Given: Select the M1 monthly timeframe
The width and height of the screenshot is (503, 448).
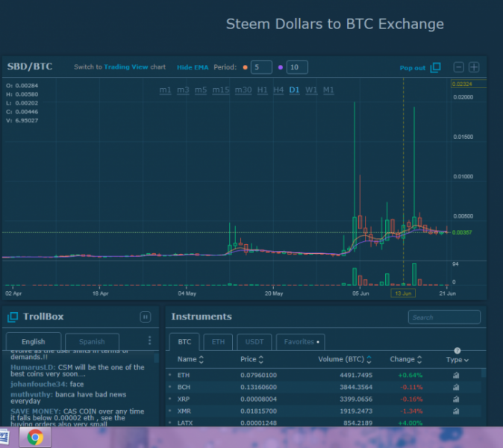Looking at the screenshot, I should [x=328, y=90].
